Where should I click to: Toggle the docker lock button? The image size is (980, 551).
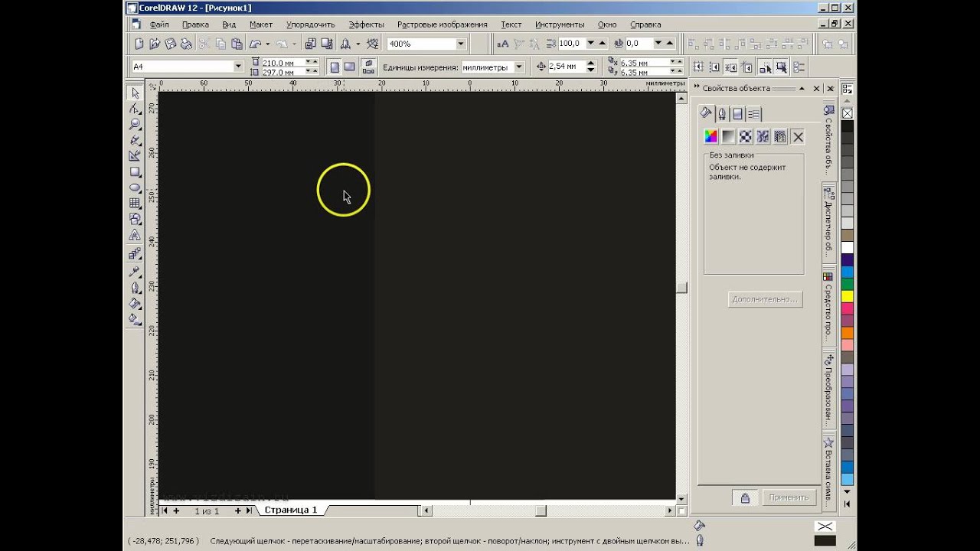[745, 497]
